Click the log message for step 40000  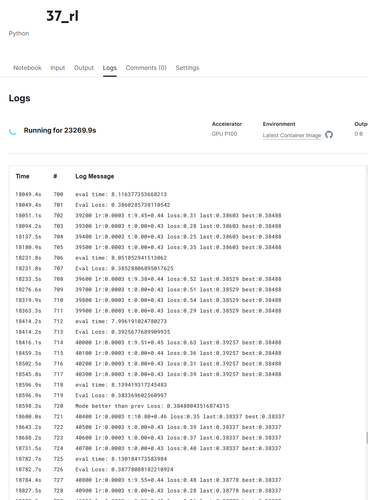click(x=178, y=342)
